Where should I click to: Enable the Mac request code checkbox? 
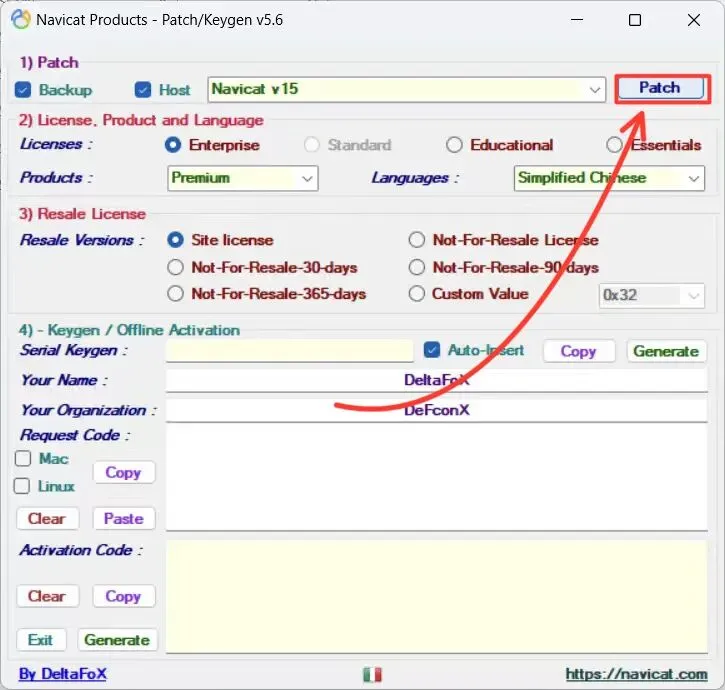(23, 459)
